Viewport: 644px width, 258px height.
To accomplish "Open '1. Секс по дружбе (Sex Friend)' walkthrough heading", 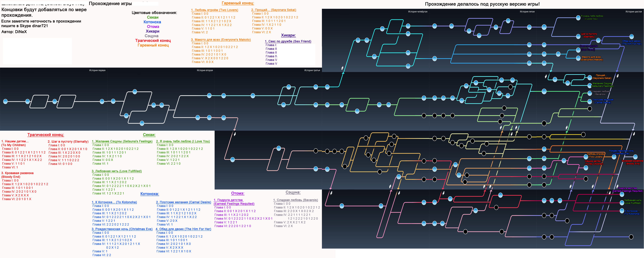I will click(x=288, y=41).
